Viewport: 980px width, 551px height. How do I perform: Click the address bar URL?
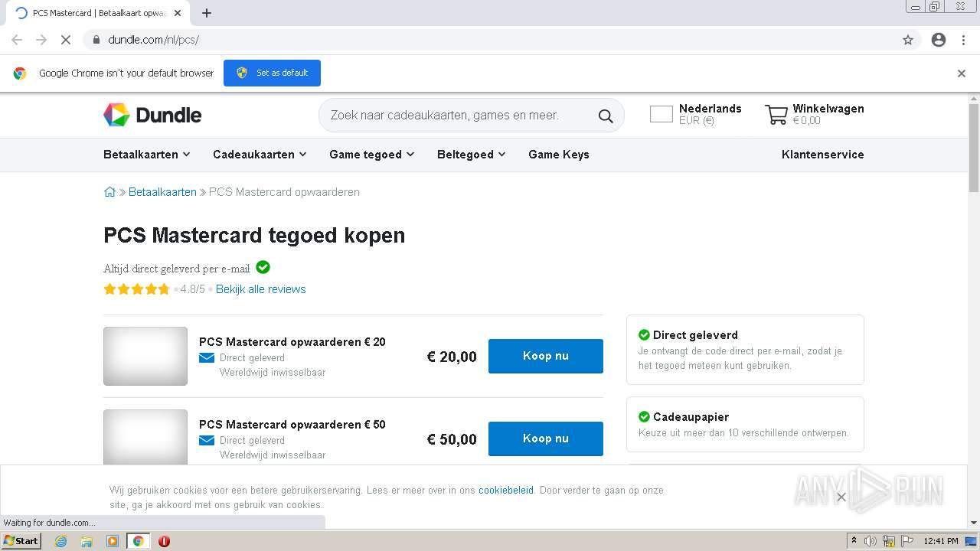tap(153, 40)
